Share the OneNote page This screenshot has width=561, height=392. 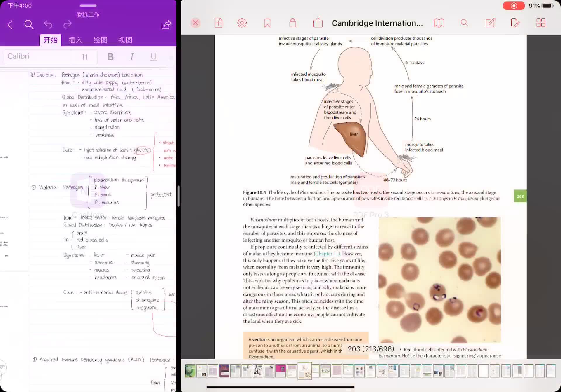tap(167, 25)
